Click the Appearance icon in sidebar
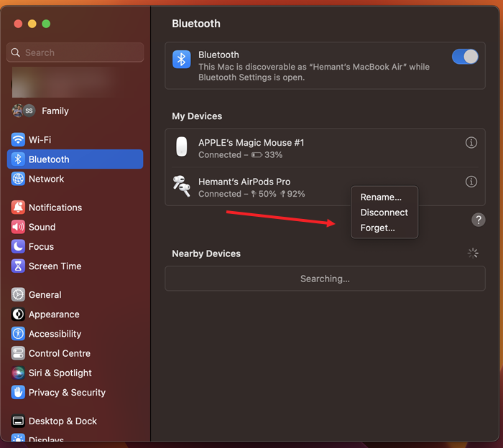This screenshot has width=503, height=448. click(18, 314)
